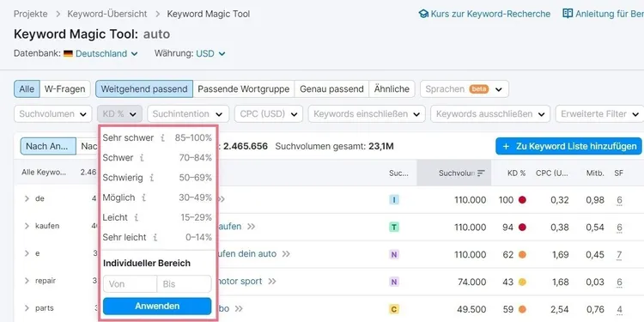Open Kurs zur Keyword-Recherche link
This screenshot has width=644, height=322.
484,14
